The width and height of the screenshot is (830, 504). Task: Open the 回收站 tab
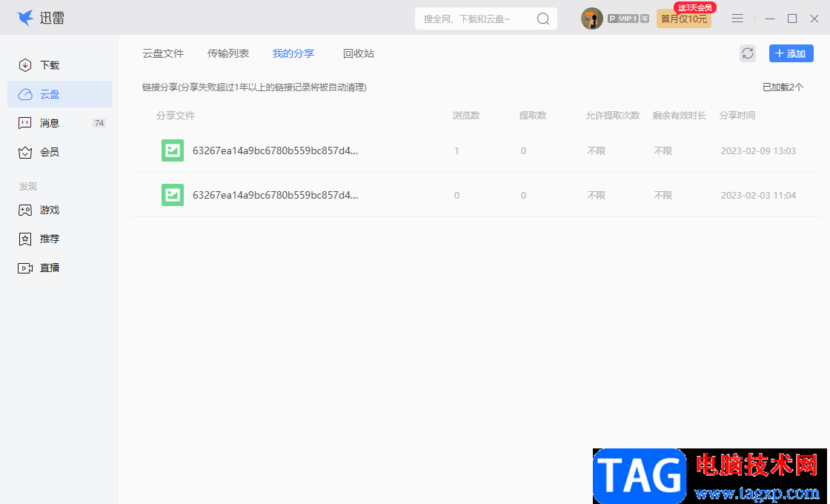click(x=359, y=53)
